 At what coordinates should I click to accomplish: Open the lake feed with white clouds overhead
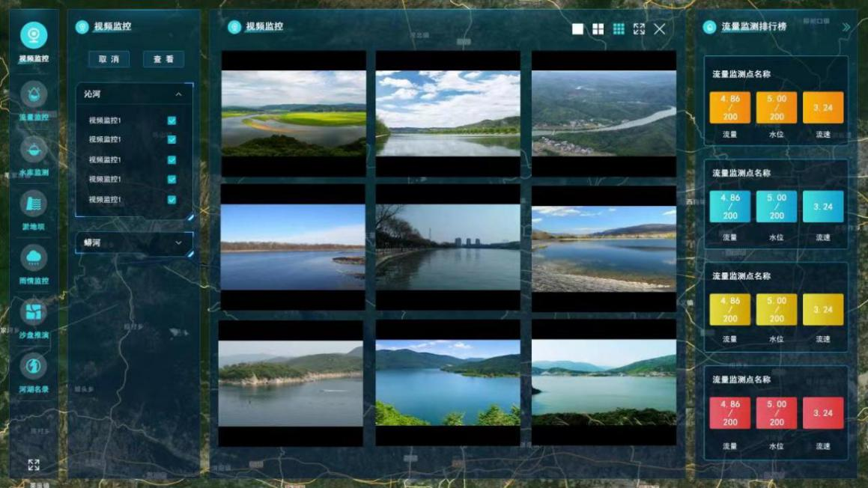[448, 114]
